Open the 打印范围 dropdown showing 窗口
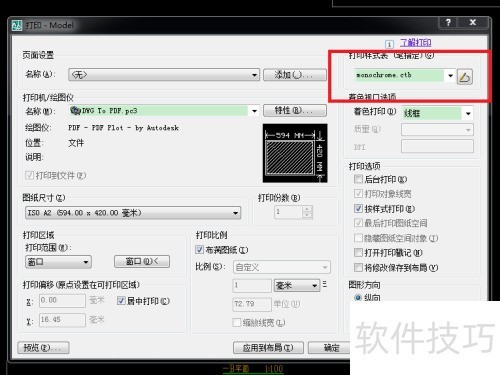 pos(58,262)
